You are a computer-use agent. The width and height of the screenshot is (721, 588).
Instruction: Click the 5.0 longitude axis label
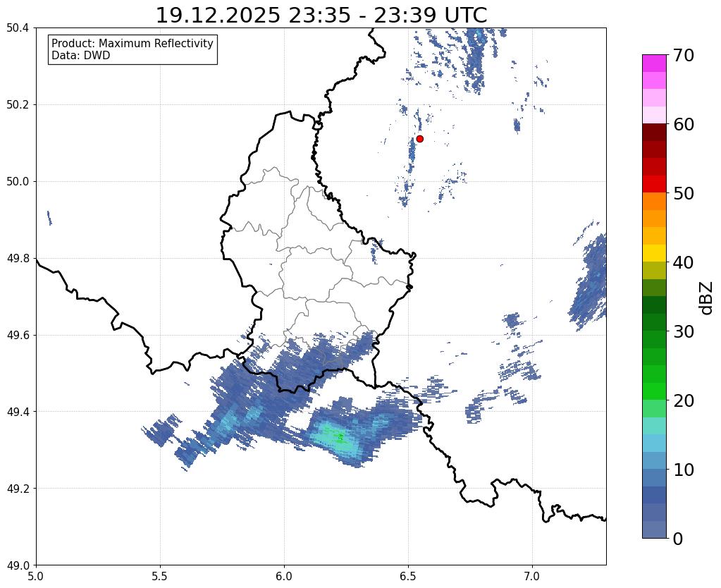(36, 576)
